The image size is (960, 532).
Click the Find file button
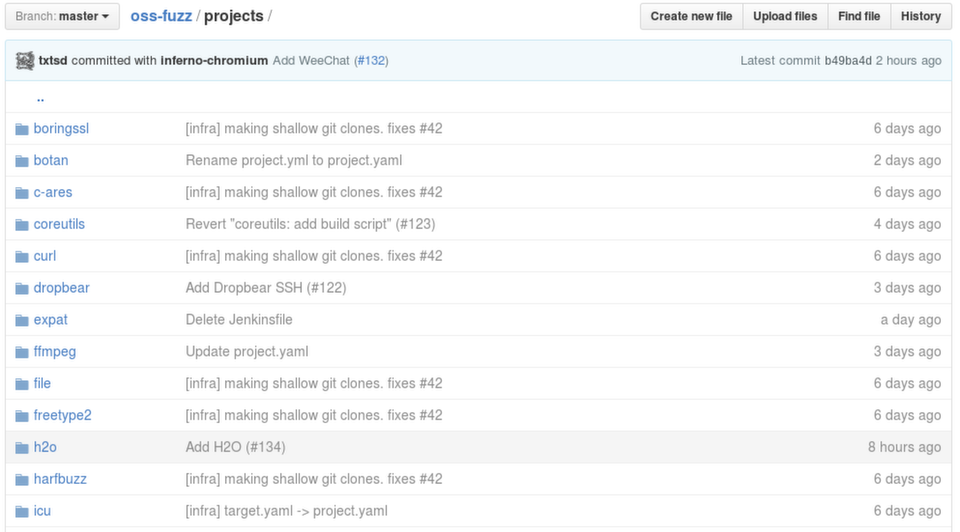859,16
